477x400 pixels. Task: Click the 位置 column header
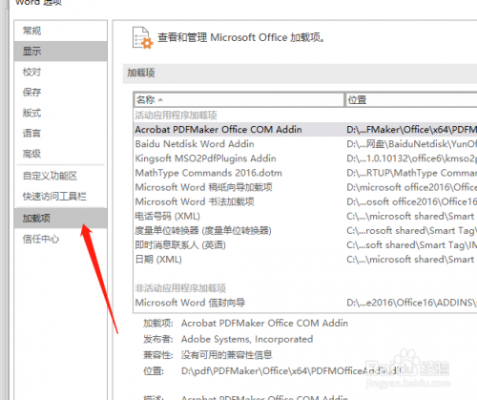click(x=411, y=100)
